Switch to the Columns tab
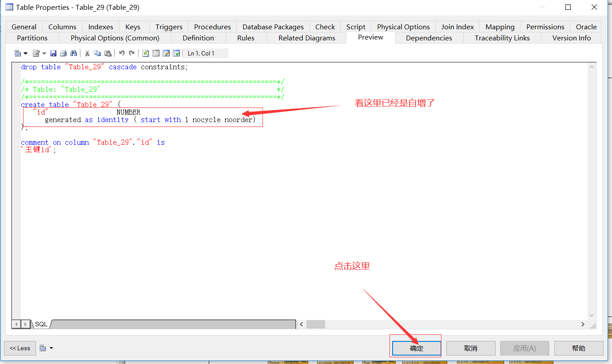 tap(62, 27)
